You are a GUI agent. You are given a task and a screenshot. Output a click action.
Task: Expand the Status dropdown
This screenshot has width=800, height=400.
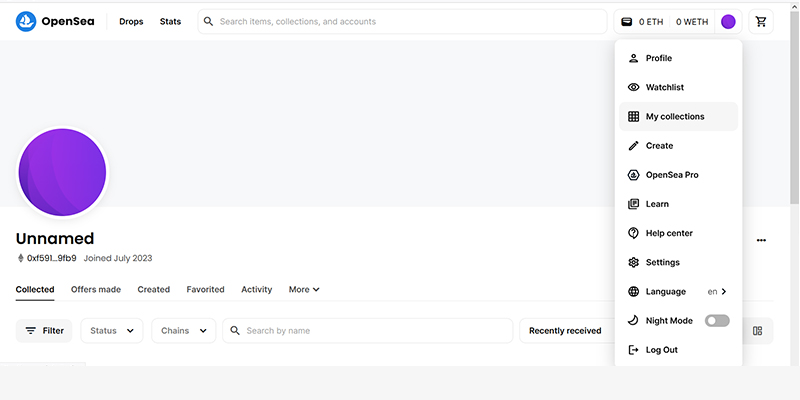[x=112, y=331]
